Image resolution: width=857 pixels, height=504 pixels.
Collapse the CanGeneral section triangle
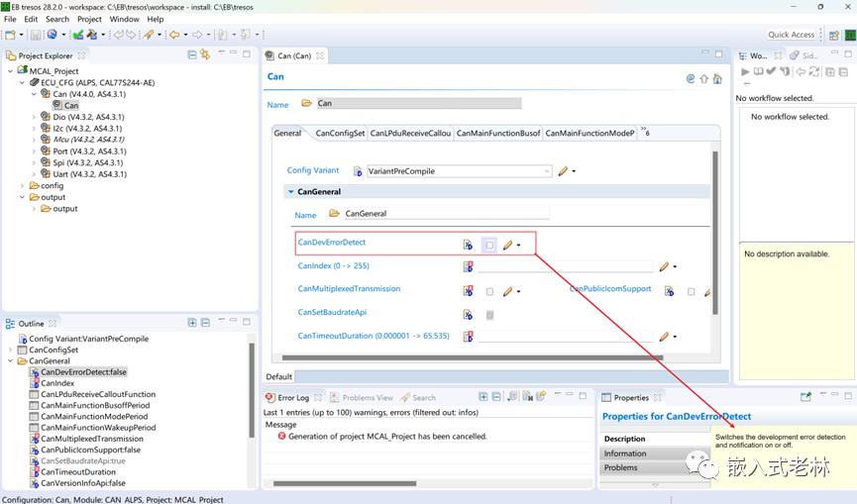(290, 192)
